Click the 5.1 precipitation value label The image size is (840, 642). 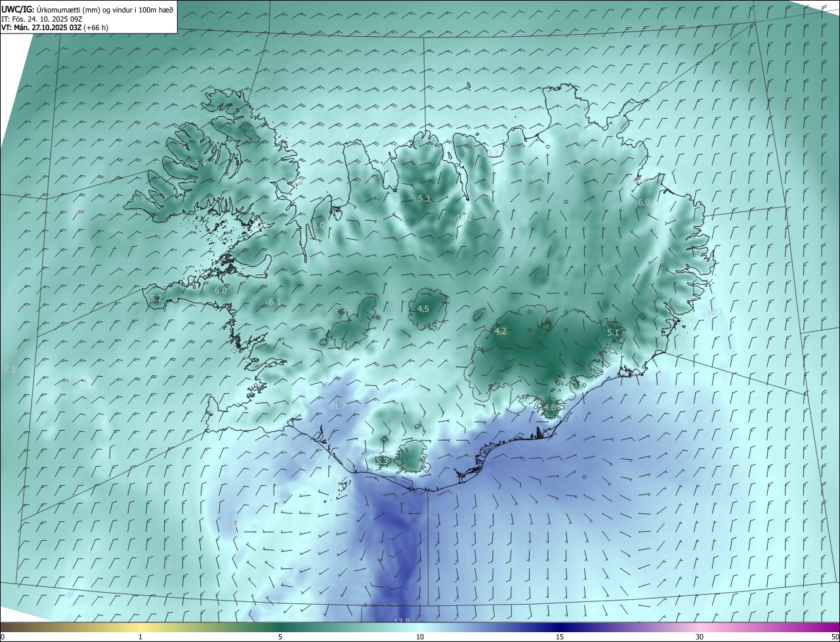pos(613,333)
